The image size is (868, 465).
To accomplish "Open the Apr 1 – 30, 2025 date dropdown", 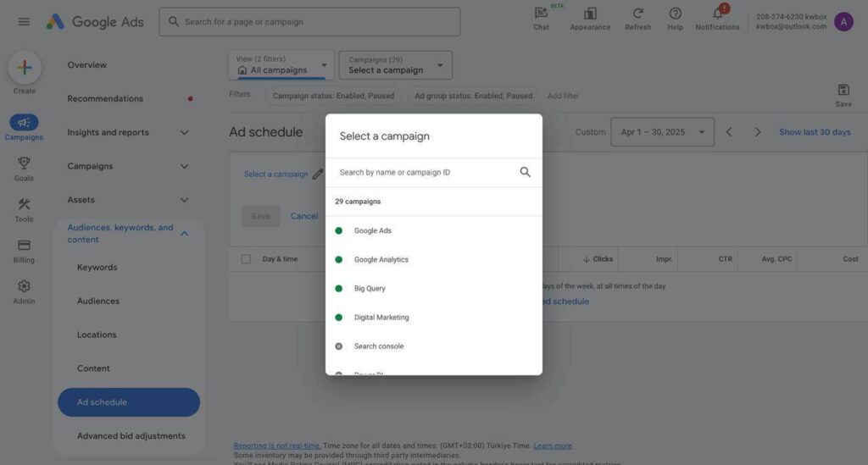I will coord(662,132).
